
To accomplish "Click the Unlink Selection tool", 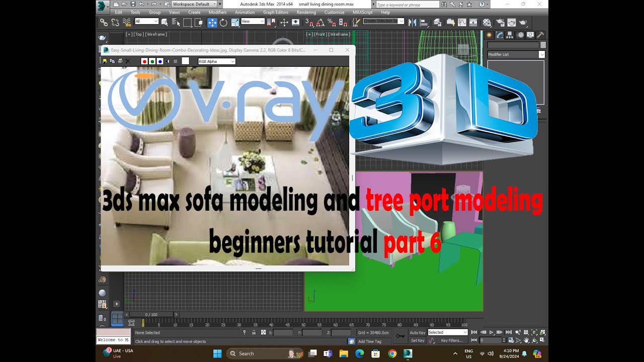I will (x=115, y=22).
